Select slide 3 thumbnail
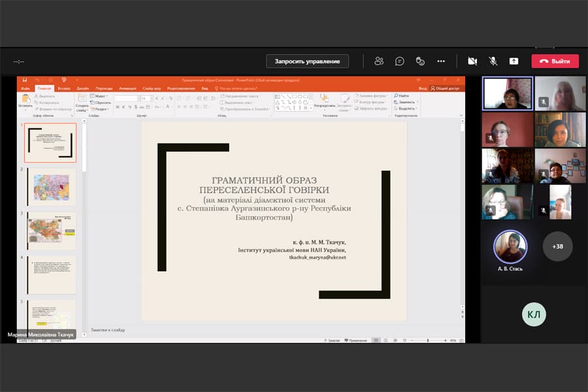 pos(51,231)
